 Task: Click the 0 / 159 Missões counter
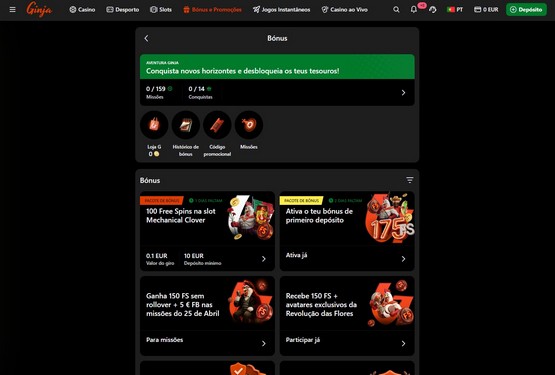tap(159, 92)
